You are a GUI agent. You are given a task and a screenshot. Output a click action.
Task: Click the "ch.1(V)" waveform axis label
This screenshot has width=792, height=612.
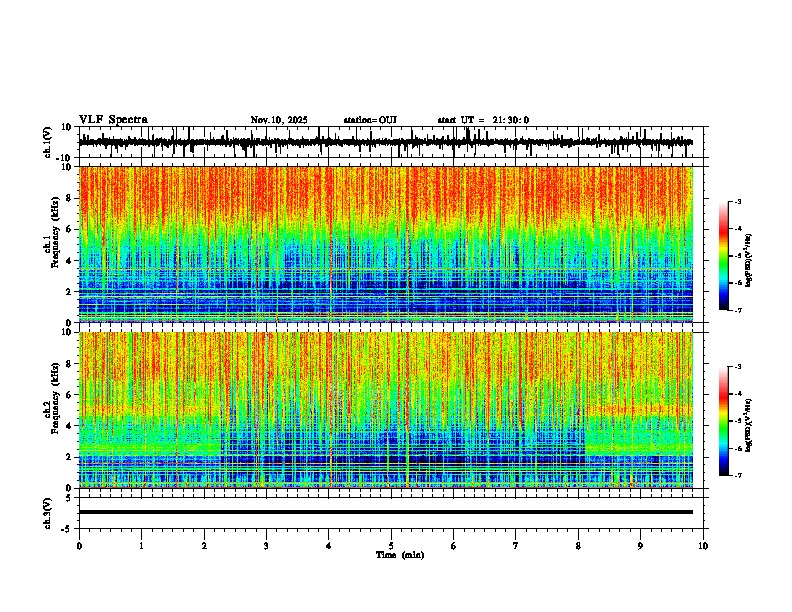point(48,142)
